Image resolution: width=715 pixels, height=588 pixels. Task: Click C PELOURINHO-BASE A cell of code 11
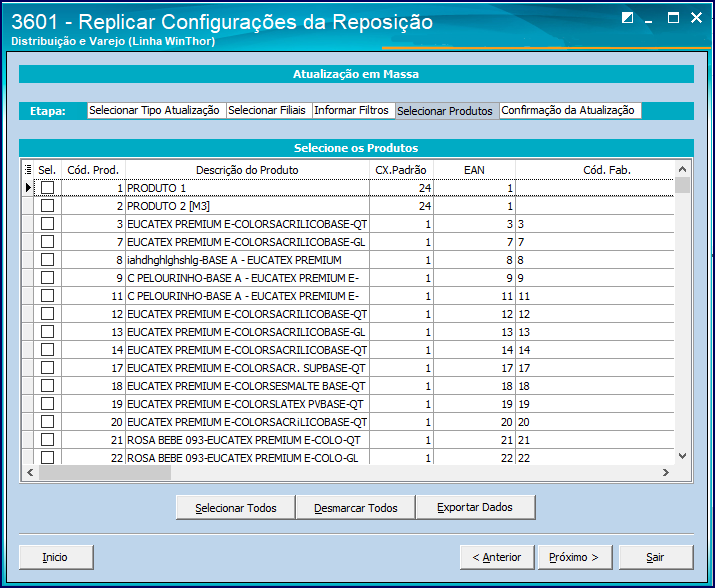click(x=247, y=296)
